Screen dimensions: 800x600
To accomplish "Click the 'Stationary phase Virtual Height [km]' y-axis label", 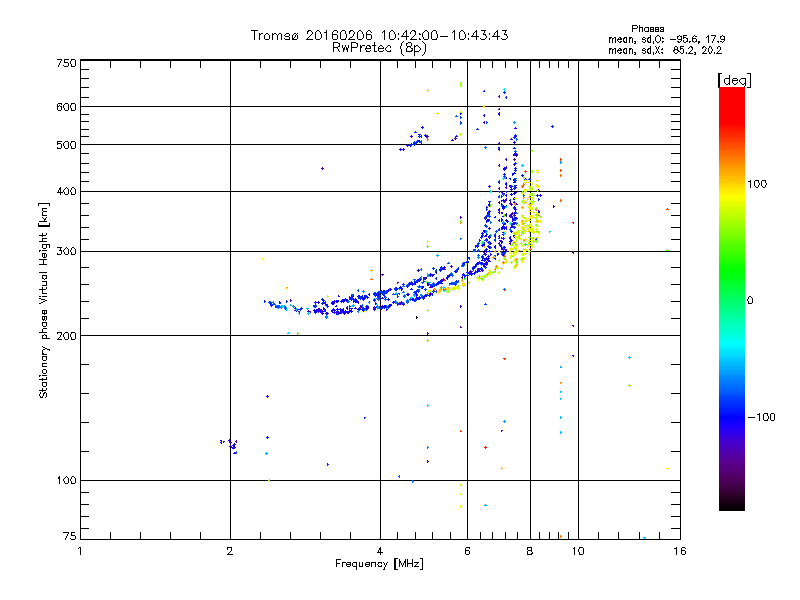I will 44,300.
